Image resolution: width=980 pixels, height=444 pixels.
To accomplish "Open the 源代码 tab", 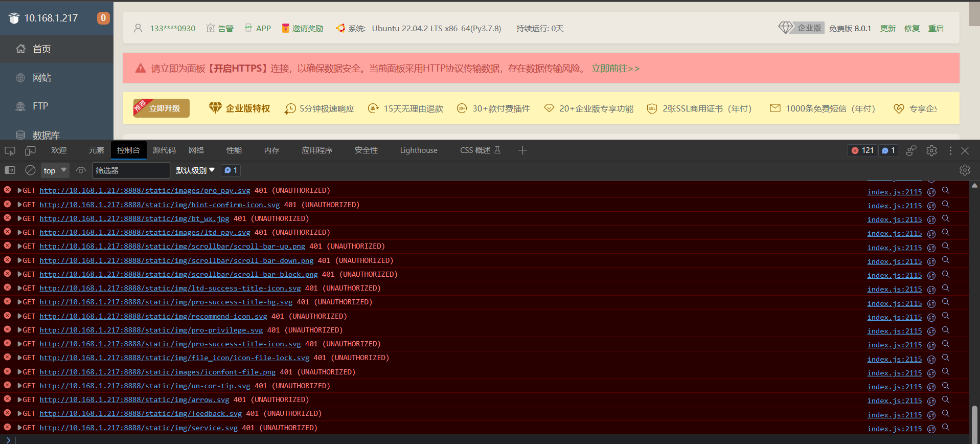I will pos(164,150).
